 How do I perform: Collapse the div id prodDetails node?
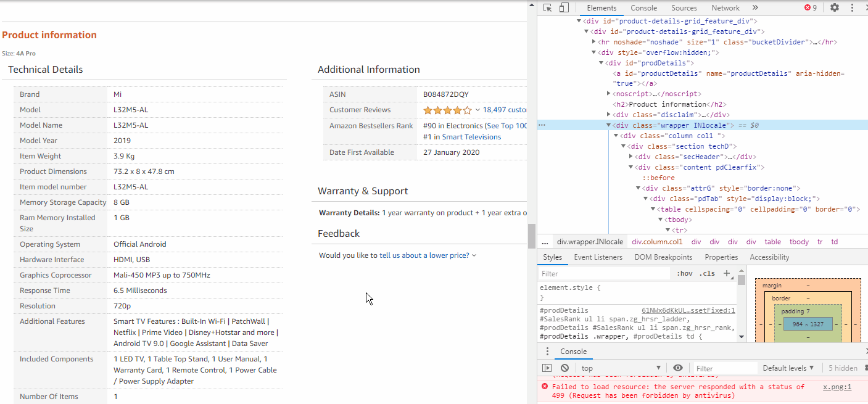coord(601,63)
